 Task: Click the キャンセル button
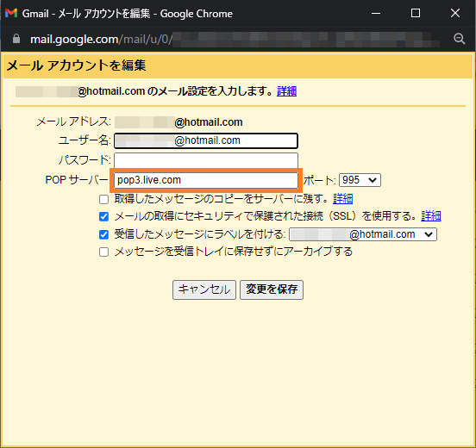(204, 289)
